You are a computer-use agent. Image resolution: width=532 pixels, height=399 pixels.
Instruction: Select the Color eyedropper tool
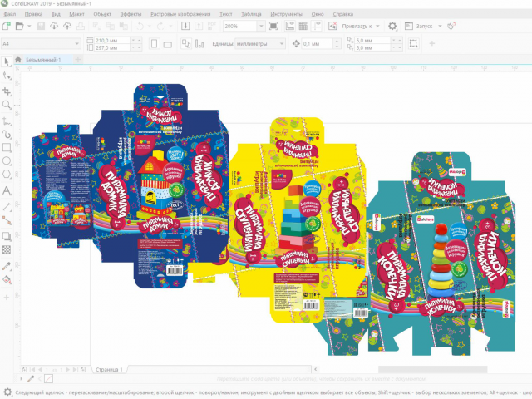point(7,266)
